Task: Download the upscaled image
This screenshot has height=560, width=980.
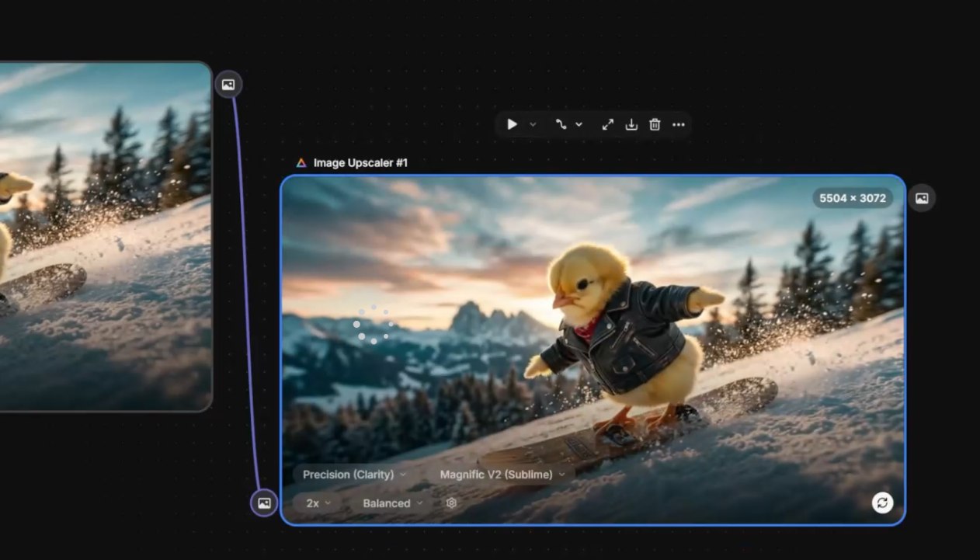Action: pyautogui.click(x=631, y=124)
